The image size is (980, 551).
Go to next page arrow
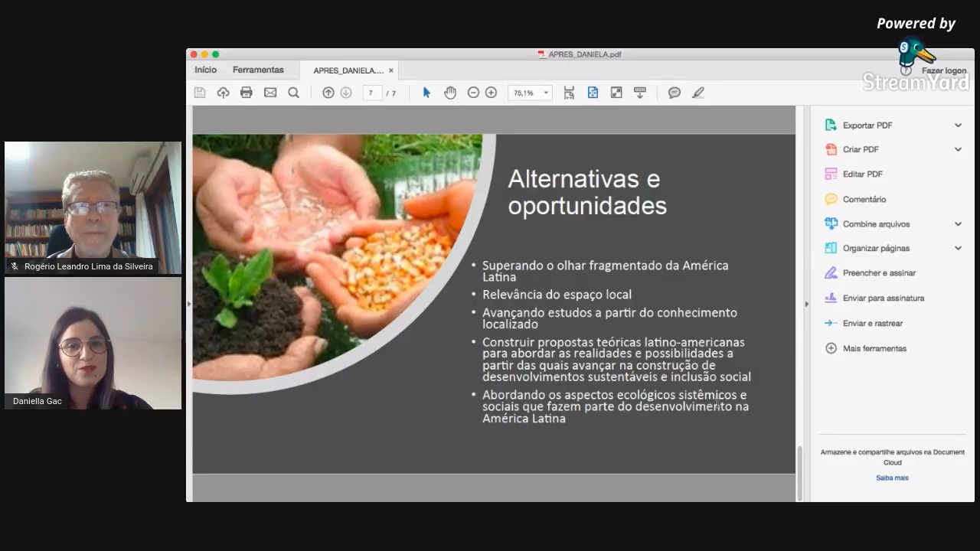click(x=346, y=93)
